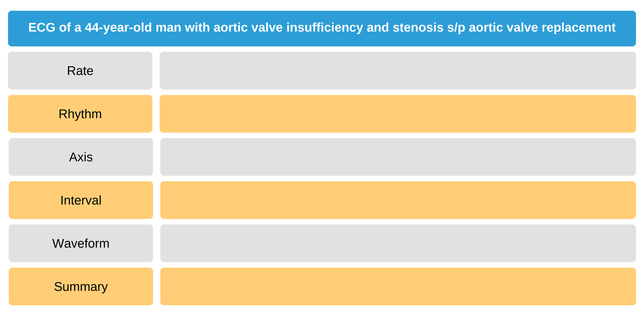
Task: Click the word "with" in the title banner
Action: (197, 27)
